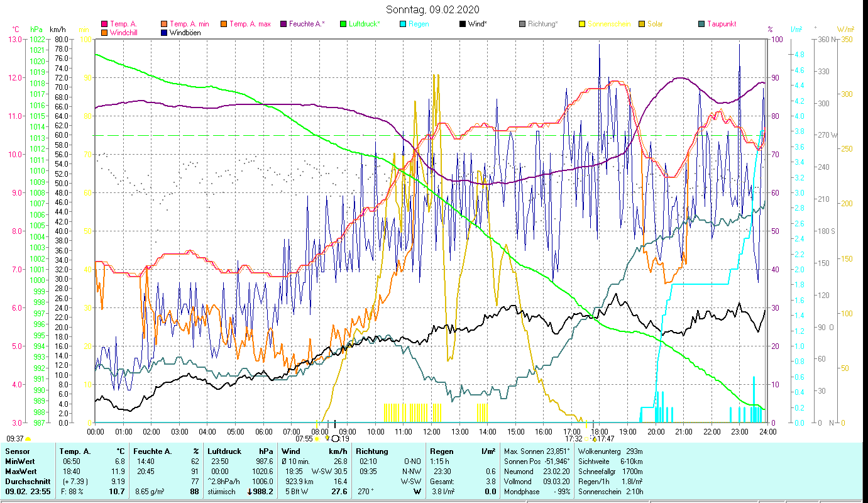Click the sun icon beside 09:37
Image resolution: width=868 pixels, height=503 pixels.
28,439
